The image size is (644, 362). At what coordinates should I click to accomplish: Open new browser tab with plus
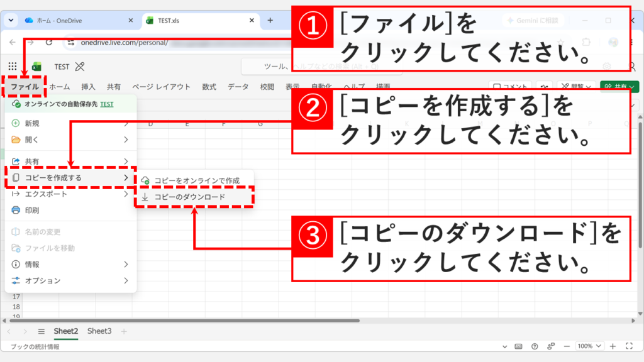[270, 21]
